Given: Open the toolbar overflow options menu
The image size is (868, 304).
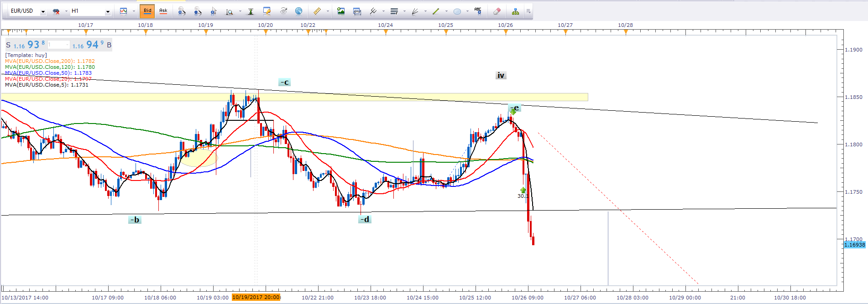Looking at the screenshot, I should [x=528, y=11].
